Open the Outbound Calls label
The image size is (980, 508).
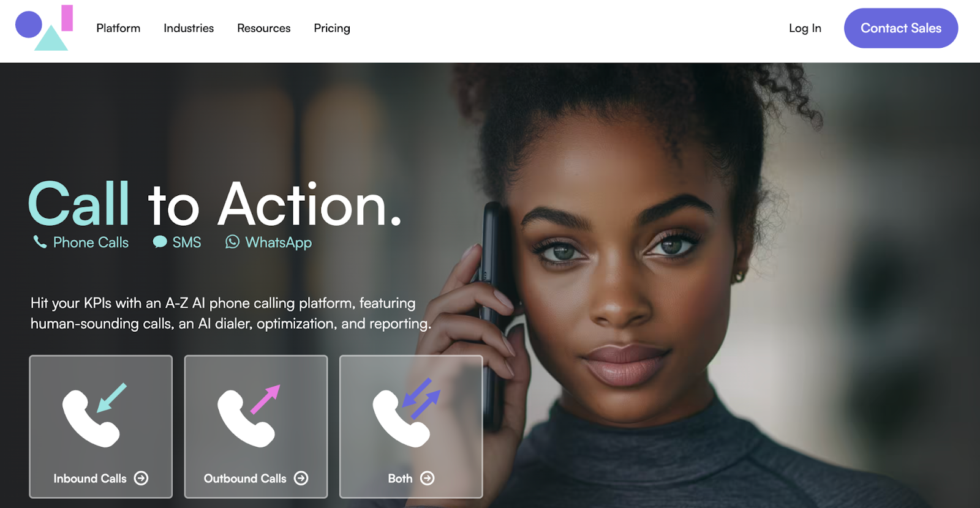245,479
